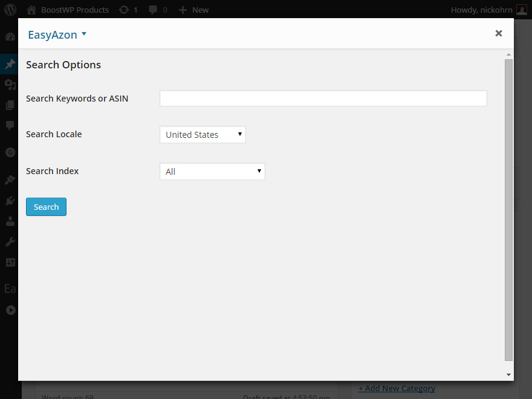
Task: Open the Posts pushpin sidebar icon
Action: coord(10,64)
